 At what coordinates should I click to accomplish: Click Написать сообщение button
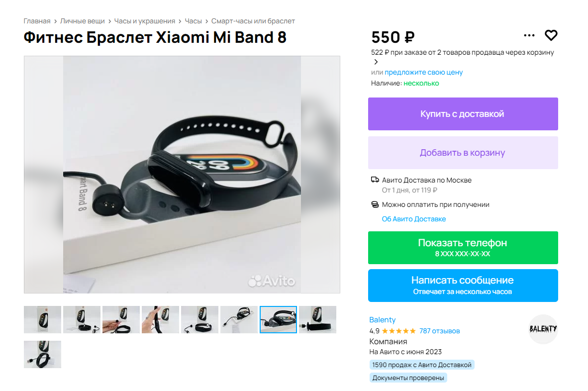[463, 286]
